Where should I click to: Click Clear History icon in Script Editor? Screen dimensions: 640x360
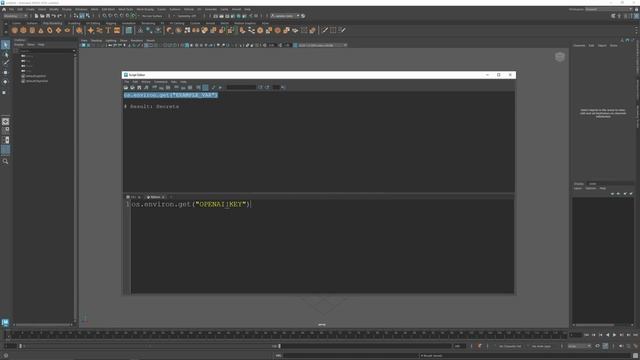click(155, 87)
